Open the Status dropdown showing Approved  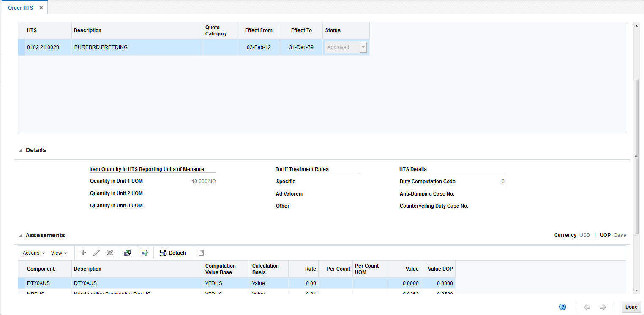pos(363,47)
